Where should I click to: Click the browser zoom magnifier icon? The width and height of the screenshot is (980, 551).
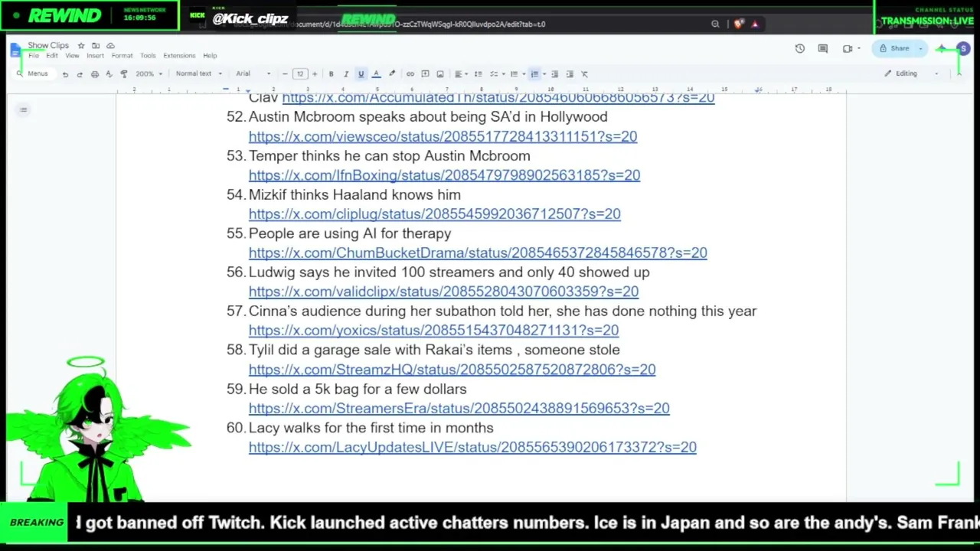715,24
